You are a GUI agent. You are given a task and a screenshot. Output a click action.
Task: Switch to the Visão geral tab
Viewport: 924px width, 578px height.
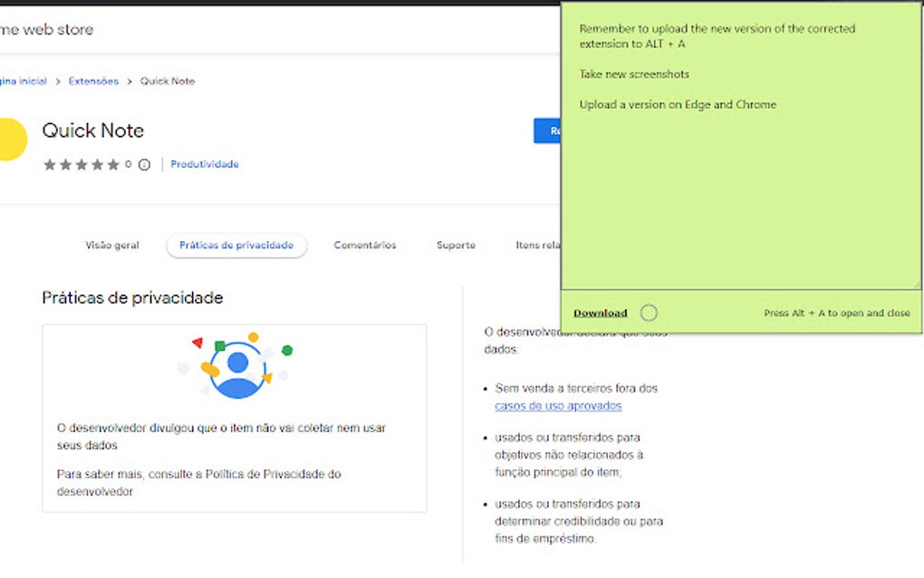click(x=112, y=245)
